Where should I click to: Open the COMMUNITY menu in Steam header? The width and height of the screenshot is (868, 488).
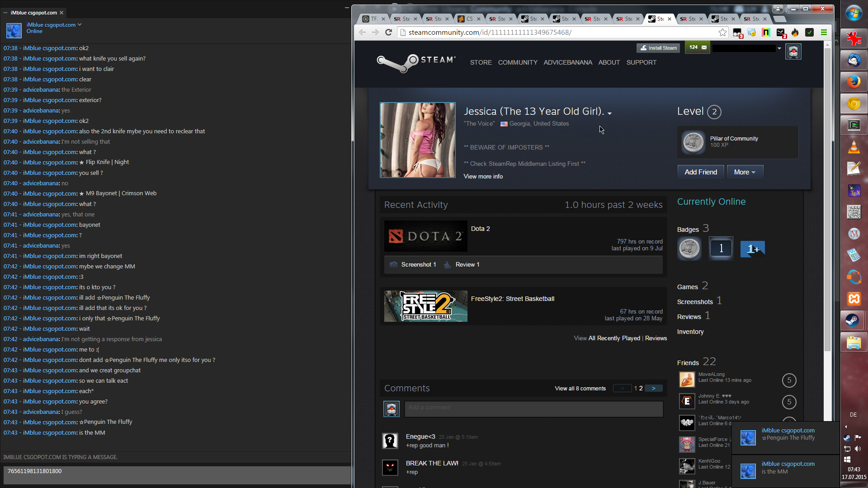[518, 62]
